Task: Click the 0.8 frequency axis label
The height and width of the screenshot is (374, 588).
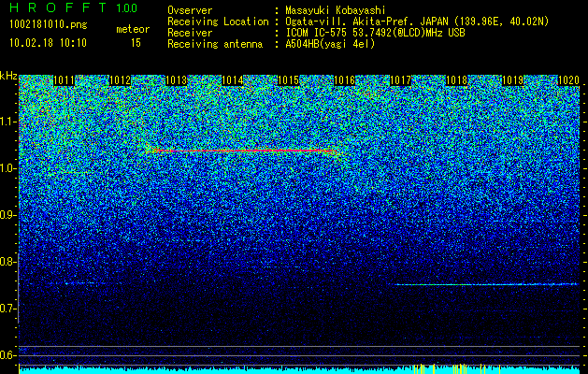Action: tap(7, 262)
